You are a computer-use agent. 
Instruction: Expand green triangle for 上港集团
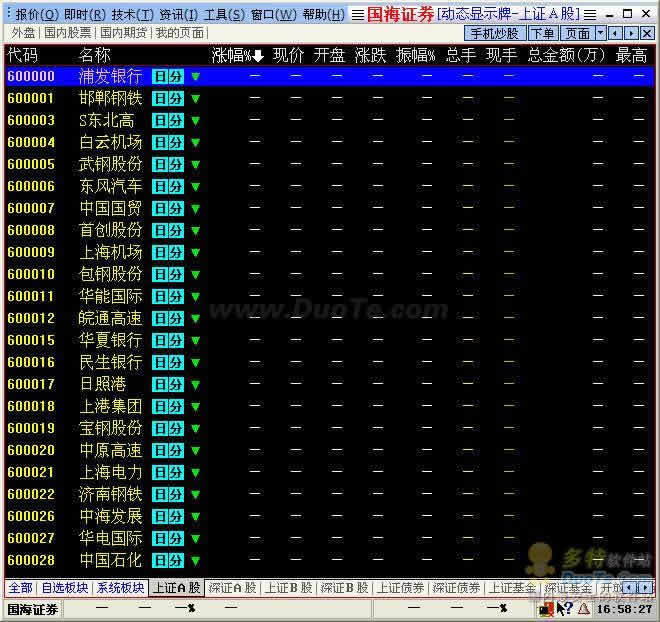click(195, 407)
